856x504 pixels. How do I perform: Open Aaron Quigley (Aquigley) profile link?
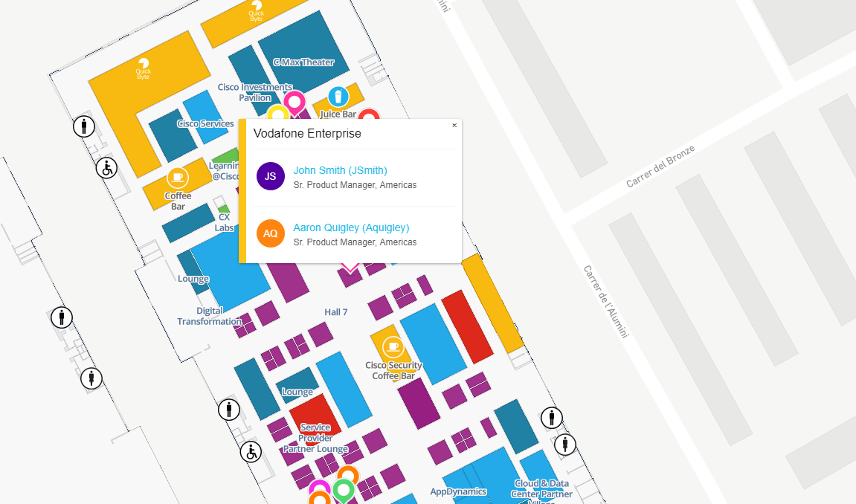pos(351,227)
